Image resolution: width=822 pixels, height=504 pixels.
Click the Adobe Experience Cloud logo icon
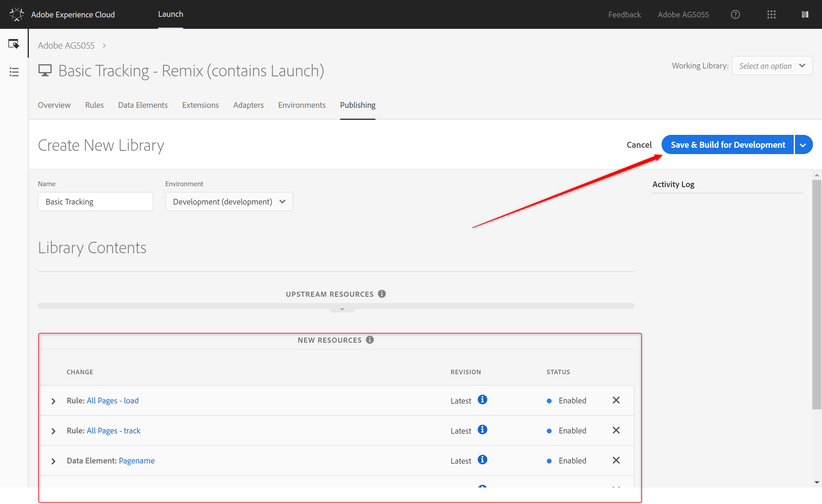coord(16,14)
